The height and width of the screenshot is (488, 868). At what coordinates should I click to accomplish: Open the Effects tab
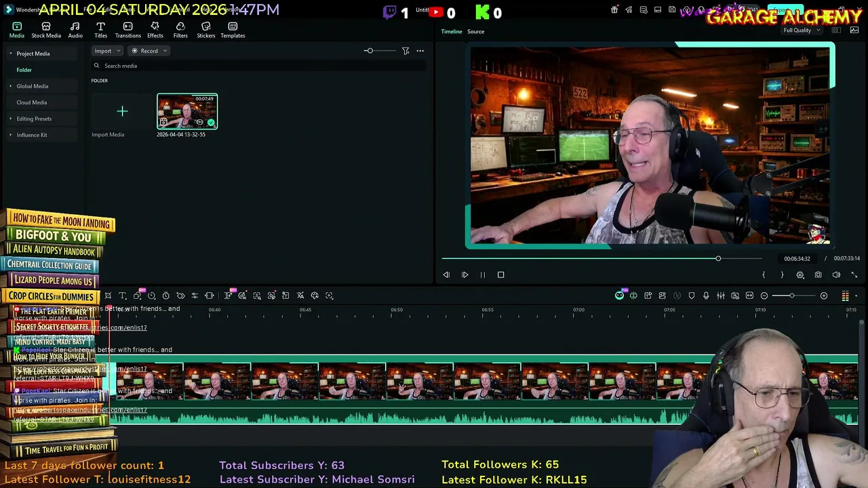point(155,30)
